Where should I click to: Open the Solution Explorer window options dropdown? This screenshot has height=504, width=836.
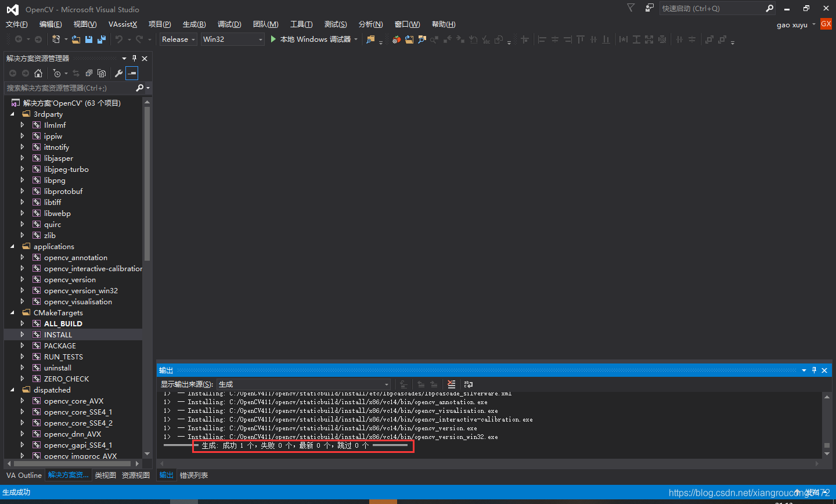124,58
